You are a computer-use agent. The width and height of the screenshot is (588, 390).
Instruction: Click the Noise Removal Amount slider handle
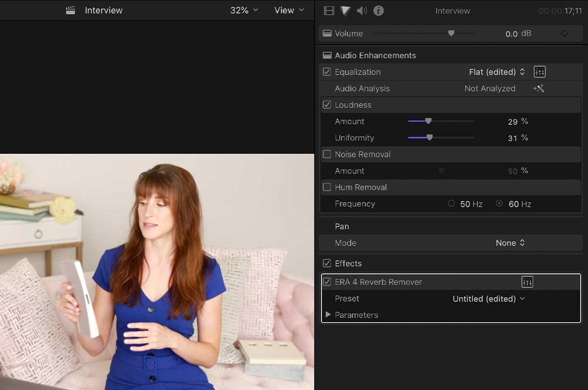point(441,171)
